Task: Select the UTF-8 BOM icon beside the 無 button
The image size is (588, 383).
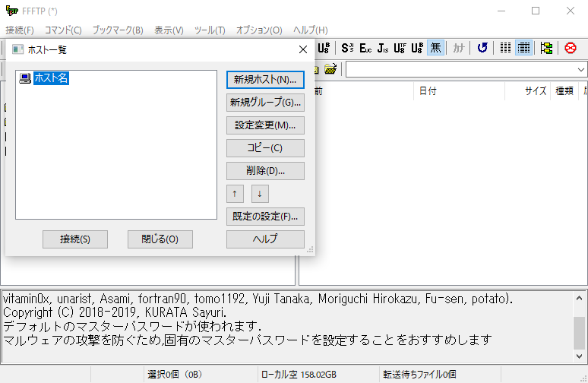Action: pos(417,48)
